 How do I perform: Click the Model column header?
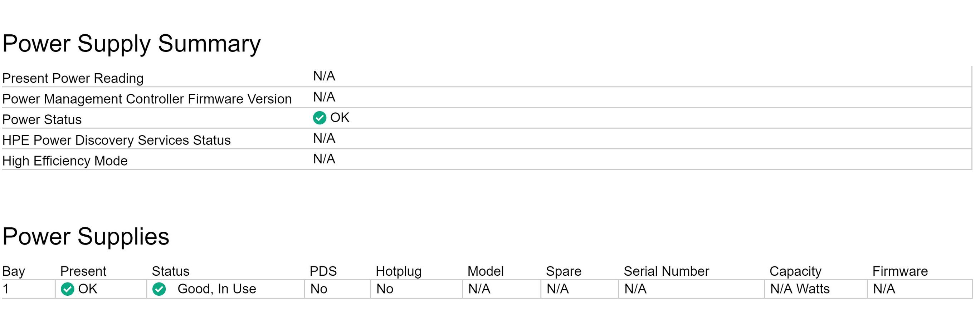click(486, 271)
